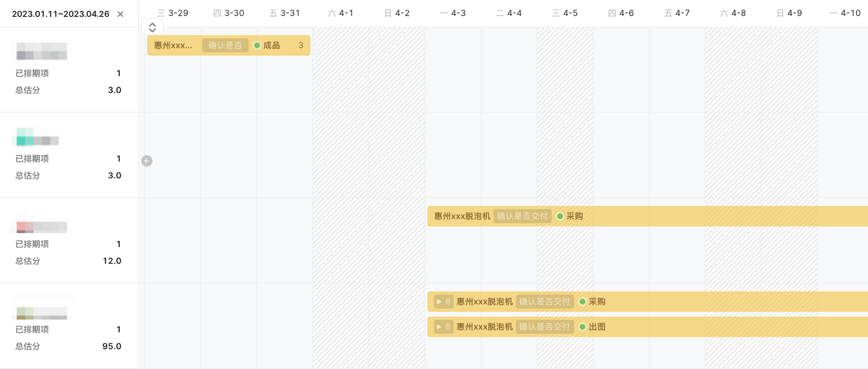
Task: Select the 4-1 Saturday date column header
Action: [x=341, y=13]
